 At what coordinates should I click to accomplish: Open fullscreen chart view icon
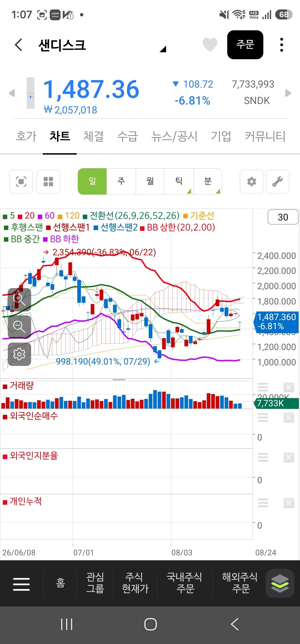[x=21, y=182]
